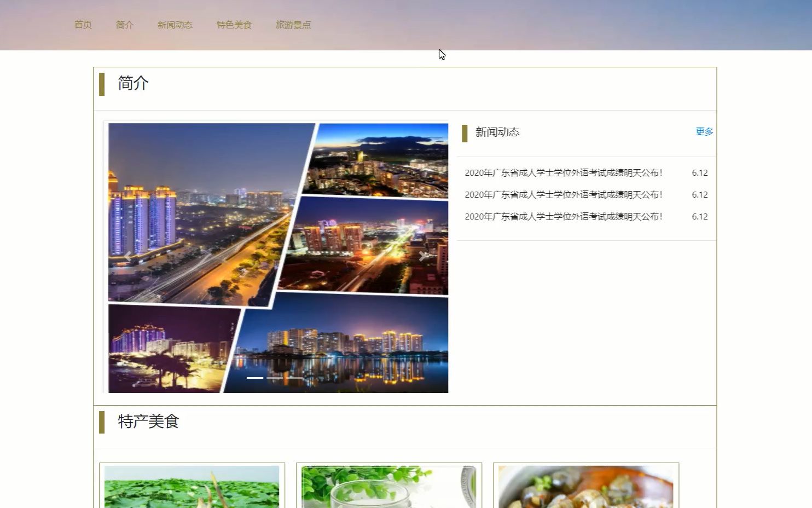812x508 pixels.
Task: Open the second 2020年广东省成人学士学位 news headline
Action: pyautogui.click(x=564, y=194)
